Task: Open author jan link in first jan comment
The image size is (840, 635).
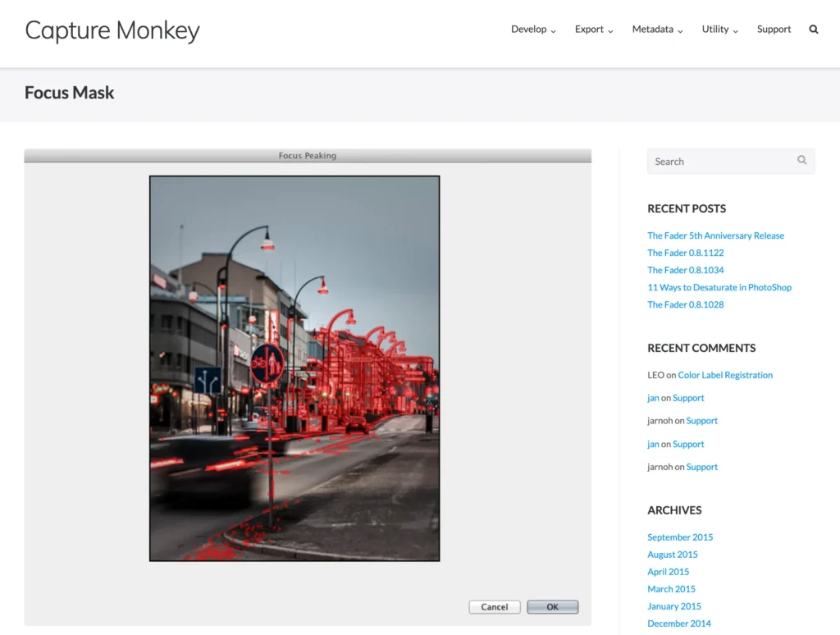Action: (653, 398)
